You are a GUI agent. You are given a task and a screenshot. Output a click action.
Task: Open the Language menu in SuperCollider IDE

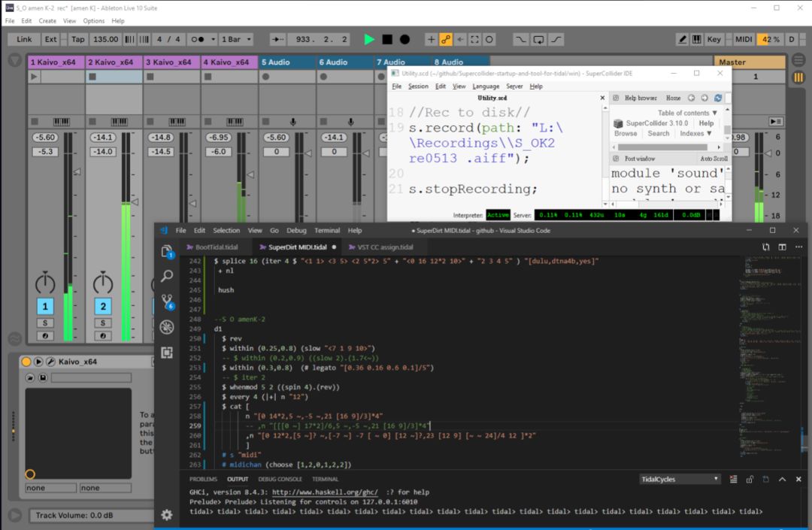pyautogui.click(x=486, y=86)
